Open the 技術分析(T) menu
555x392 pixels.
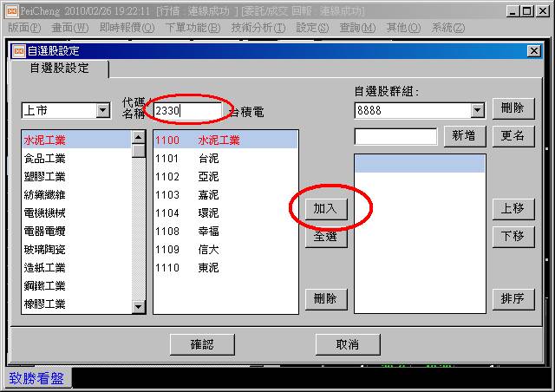pyautogui.click(x=258, y=28)
